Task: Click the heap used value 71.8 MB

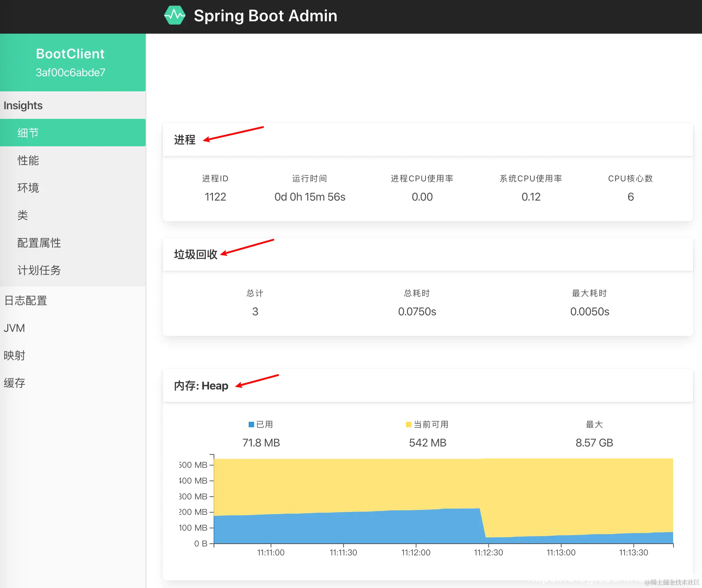Action: 261,443
